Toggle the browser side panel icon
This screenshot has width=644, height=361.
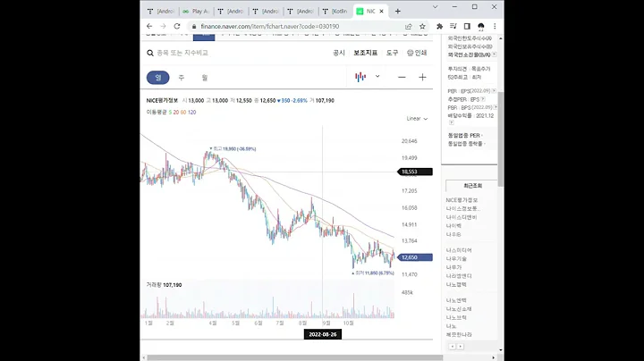click(x=467, y=26)
